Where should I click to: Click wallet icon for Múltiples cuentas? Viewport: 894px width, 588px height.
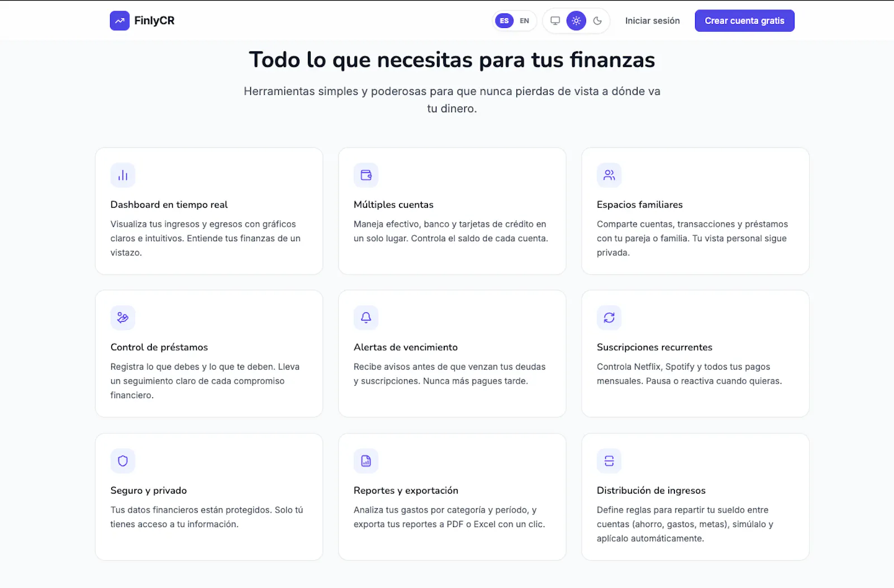tap(366, 175)
